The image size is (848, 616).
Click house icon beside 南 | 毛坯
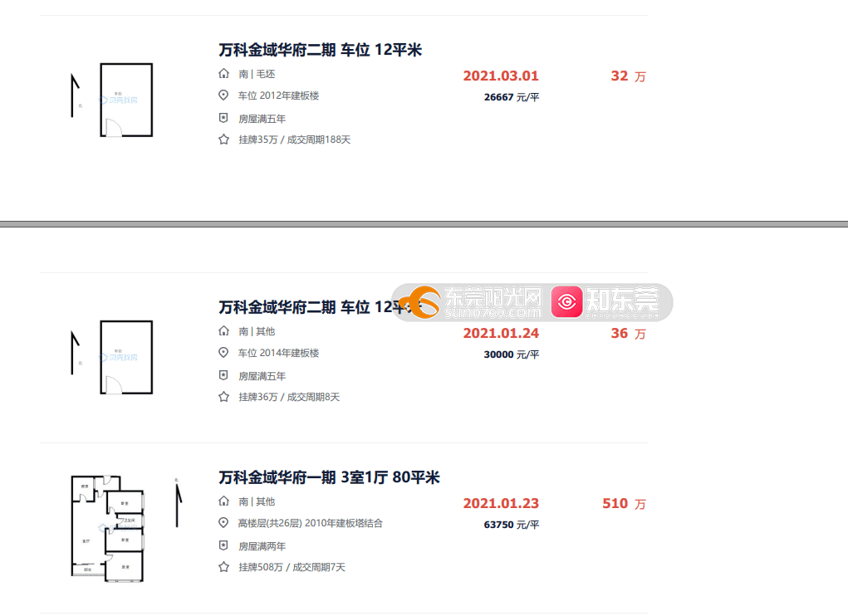click(223, 73)
